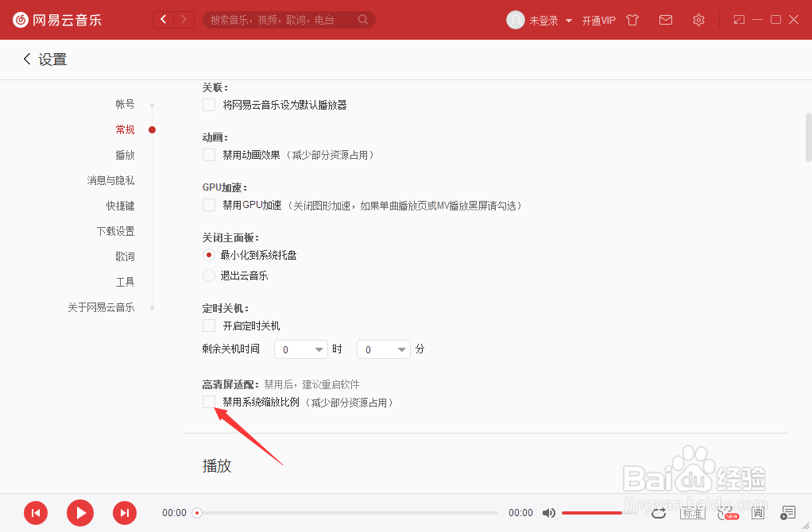Click the 开通VIP link
The image size is (812, 532).
click(x=599, y=20)
